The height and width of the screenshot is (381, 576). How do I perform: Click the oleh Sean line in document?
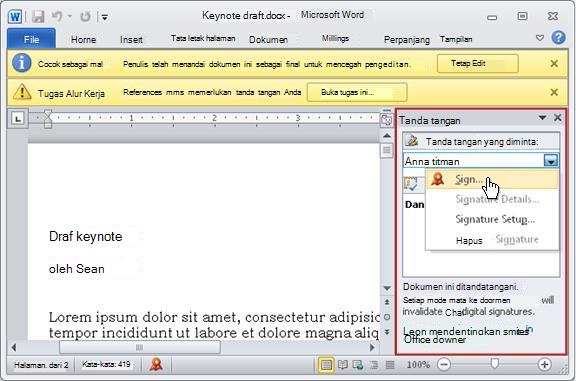point(76,269)
